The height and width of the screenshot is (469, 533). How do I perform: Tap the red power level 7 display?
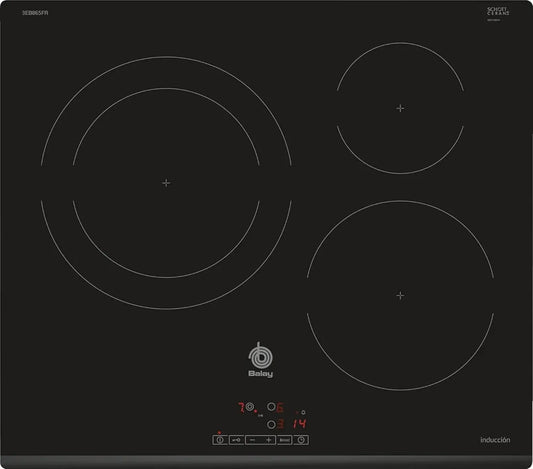[x=241, y=407]
